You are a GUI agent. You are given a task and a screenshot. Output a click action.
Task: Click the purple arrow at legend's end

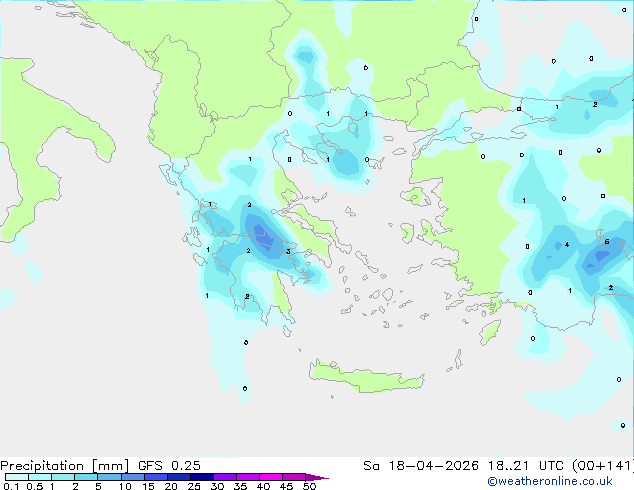317,477
